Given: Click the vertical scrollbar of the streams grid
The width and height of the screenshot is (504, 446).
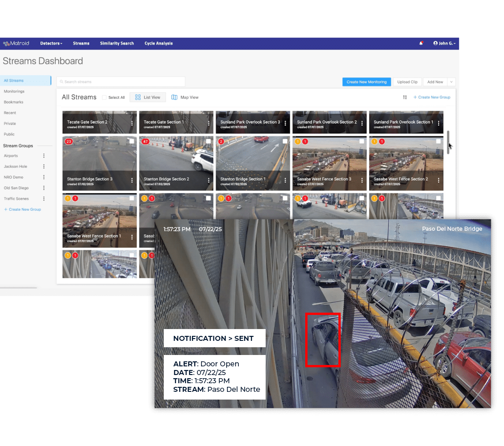Looking at the screenshot, I should [x=448, y=142].
